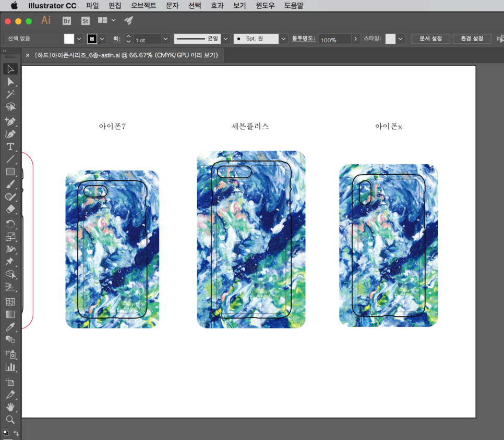Open the 윈도우 menu
Viewport: 504px width, 440px height.
(265, 5)
